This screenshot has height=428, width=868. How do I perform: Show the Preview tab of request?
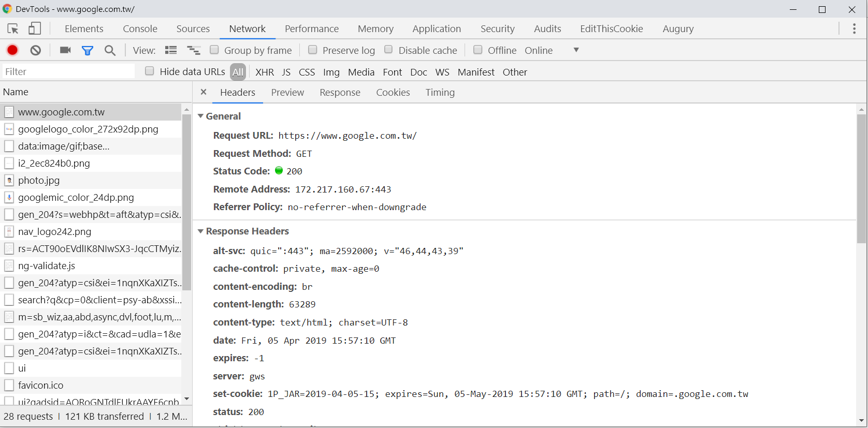[x=287, y=92]
